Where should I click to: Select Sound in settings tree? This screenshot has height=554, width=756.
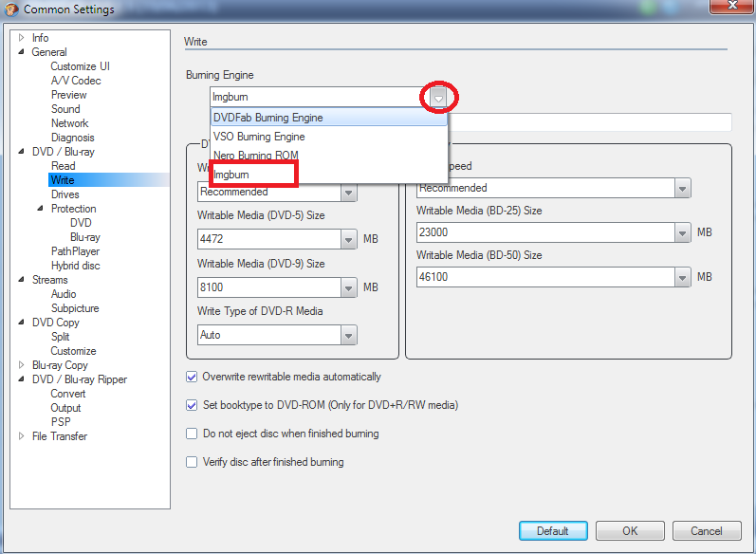click(x=65, y=109)
